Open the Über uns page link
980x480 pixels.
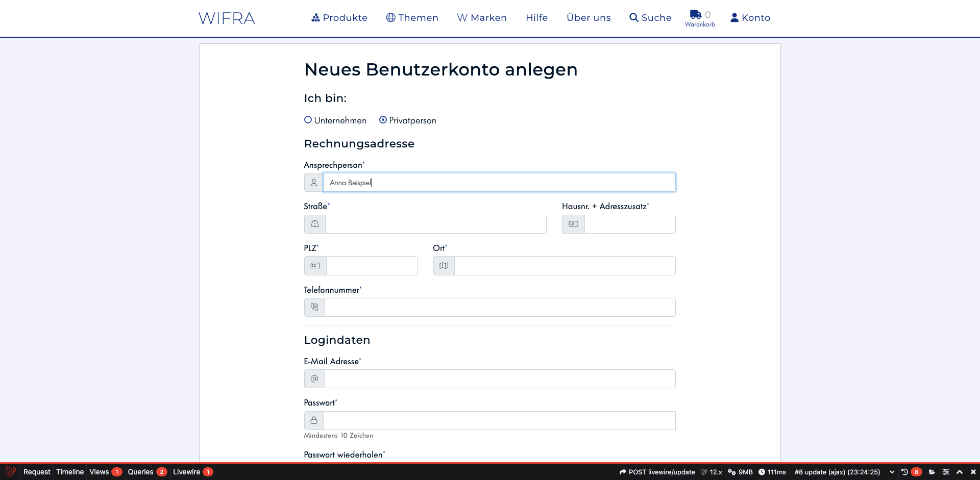pos(589,17)
